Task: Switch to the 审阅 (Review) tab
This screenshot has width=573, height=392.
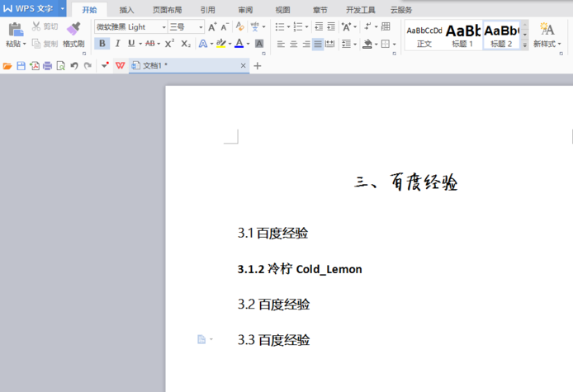Action: 245,10
